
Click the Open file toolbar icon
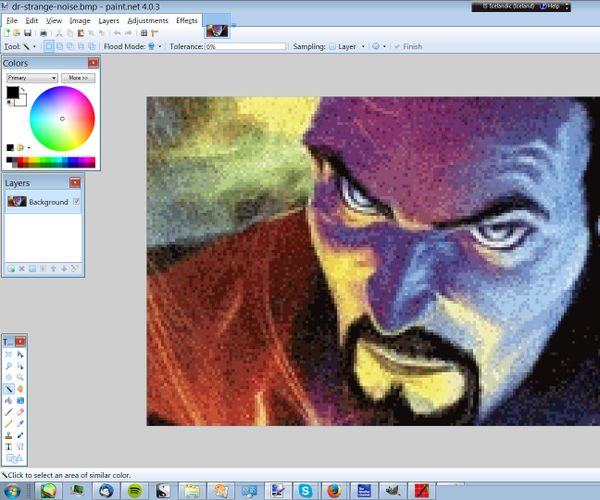point(16,33)
